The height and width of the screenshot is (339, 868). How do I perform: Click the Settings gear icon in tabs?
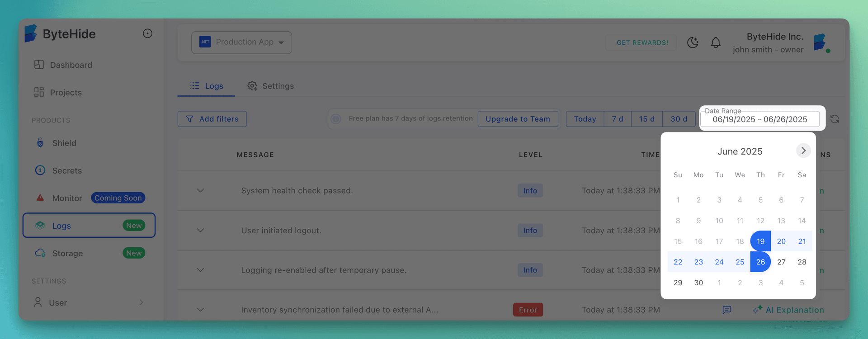click(252, 86)
